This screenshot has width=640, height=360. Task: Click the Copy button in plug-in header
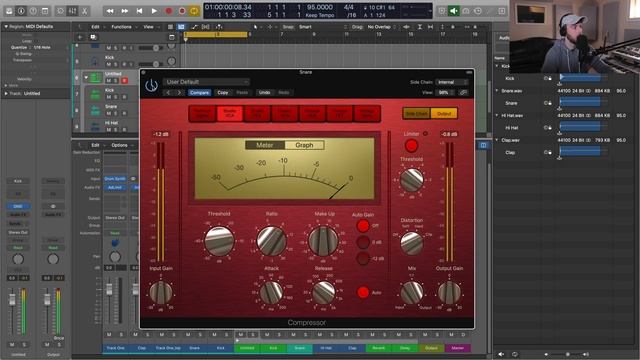pos(222,93)
